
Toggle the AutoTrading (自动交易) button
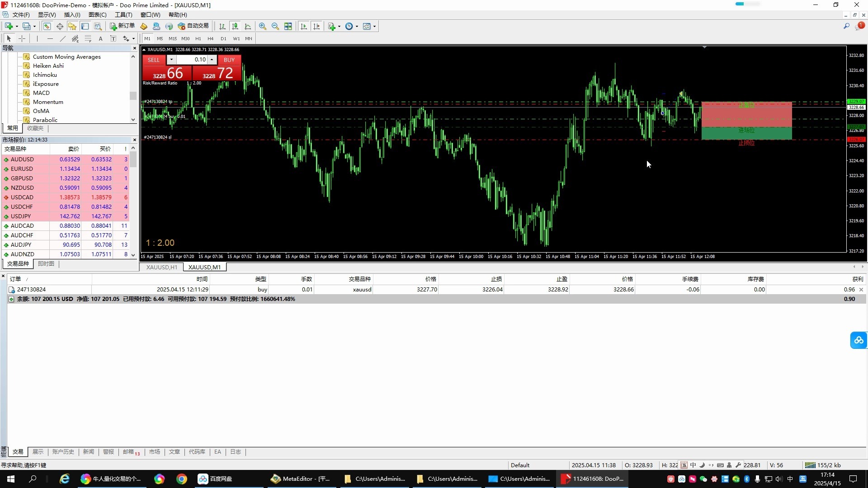193,26
